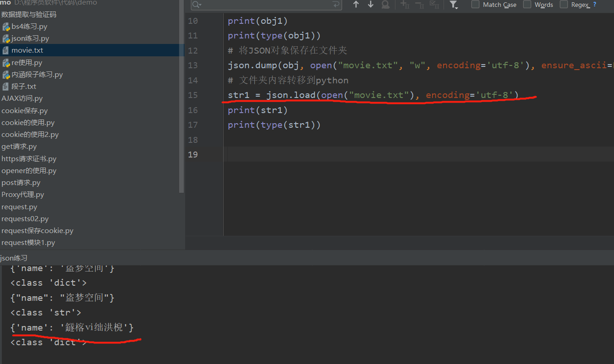The height and width of the screenshot is (364, 614).
Task: Click the Python icon of json练习.py
Action: point(6,38)
